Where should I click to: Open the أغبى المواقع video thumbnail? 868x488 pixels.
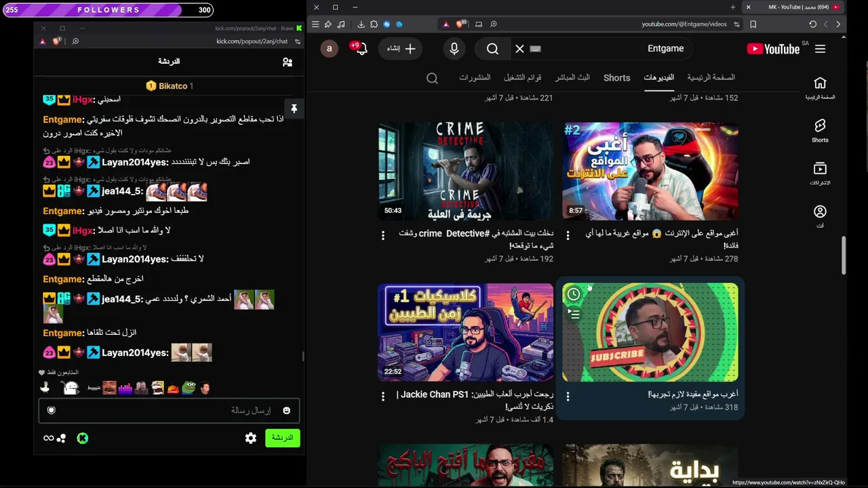pyautogui.click(x=650, y=171)
